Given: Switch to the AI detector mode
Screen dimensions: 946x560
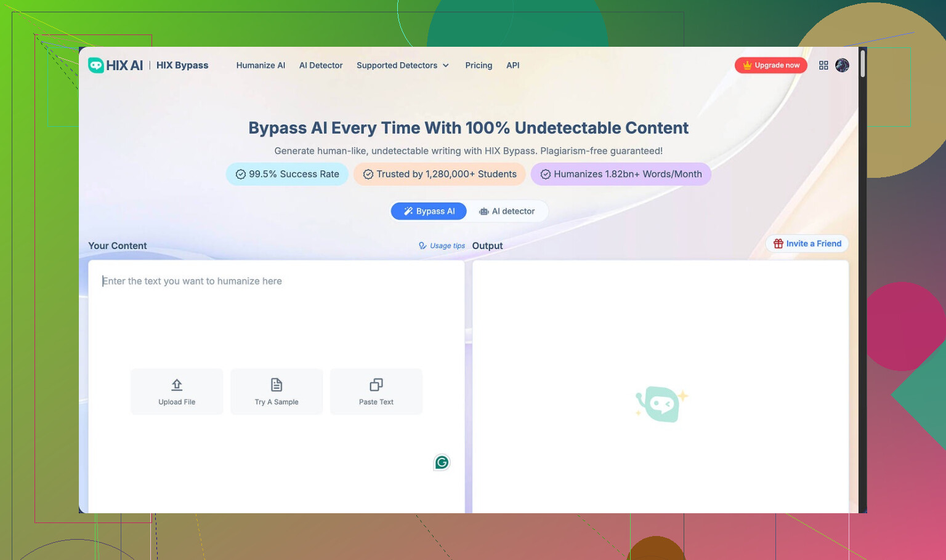Looking at the screenshot, I should 507,211.
